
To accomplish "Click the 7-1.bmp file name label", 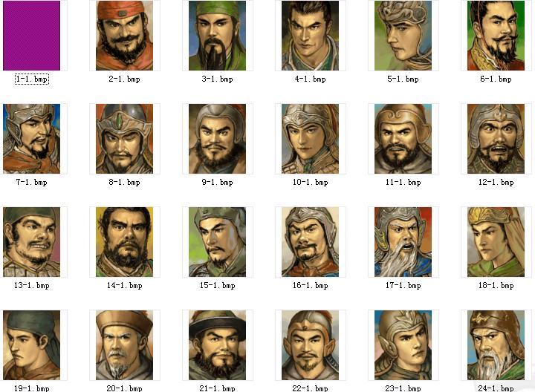I will coord(32,183).
